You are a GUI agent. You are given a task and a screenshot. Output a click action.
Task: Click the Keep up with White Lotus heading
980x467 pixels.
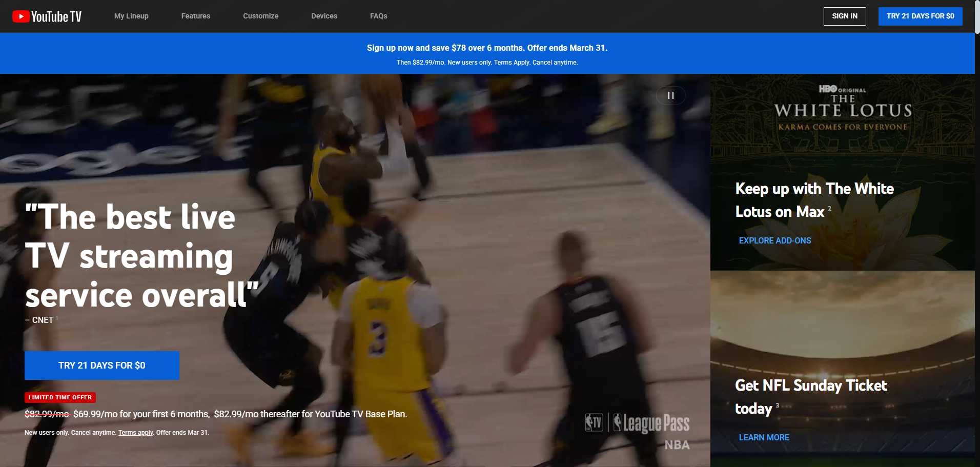click(814, 200)
